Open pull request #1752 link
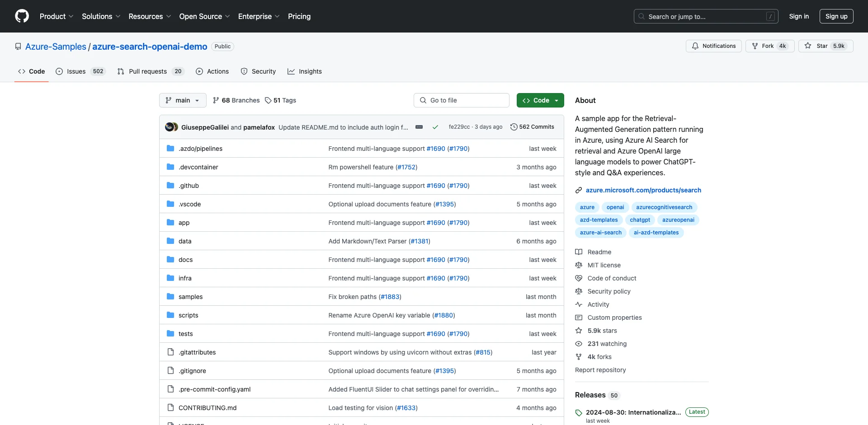The width and height of the screenshot is (868, 425). pyautogui.click(x=406, y=167)
